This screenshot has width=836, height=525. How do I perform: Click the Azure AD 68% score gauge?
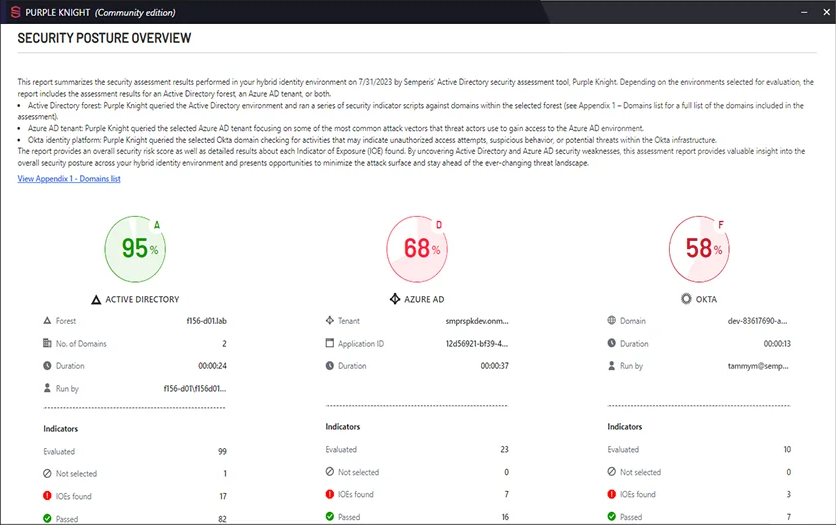click(x=417, y=248)
